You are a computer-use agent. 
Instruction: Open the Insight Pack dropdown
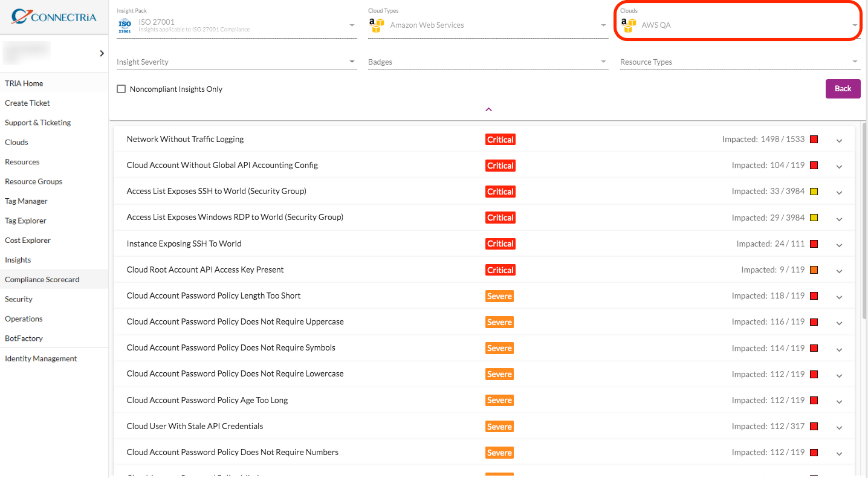tap(236, 25)
